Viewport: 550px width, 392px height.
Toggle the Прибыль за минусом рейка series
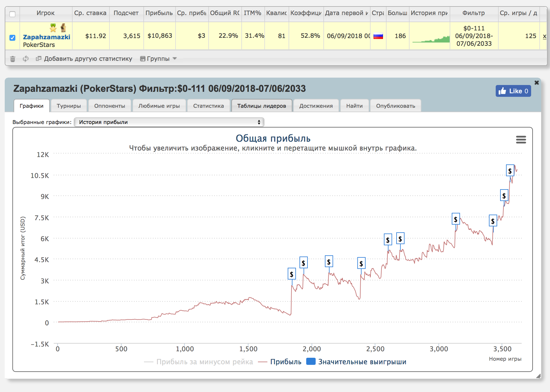click(x=199, y=362)
